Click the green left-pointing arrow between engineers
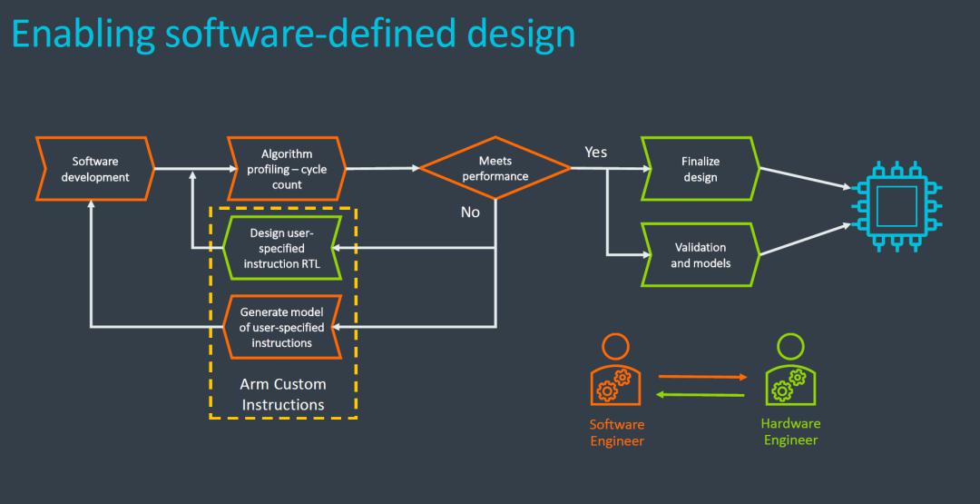The height and width of the screenshot is (504, 980). click(701, 394)
